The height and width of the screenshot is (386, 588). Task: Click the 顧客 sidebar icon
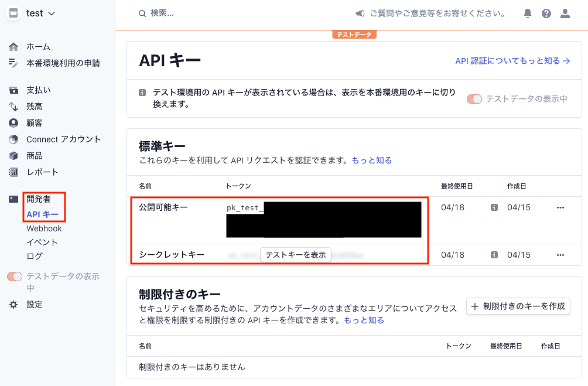coord(12,123)
